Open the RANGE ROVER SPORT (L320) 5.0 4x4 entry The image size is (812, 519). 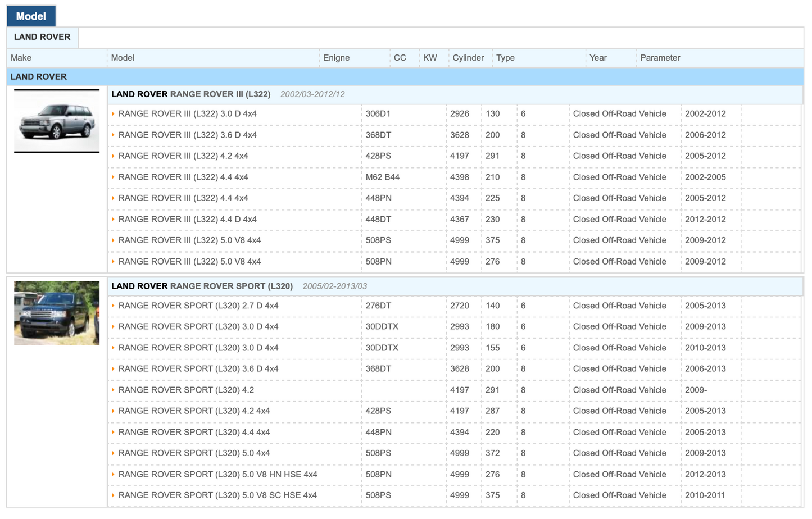pos(194,453)
